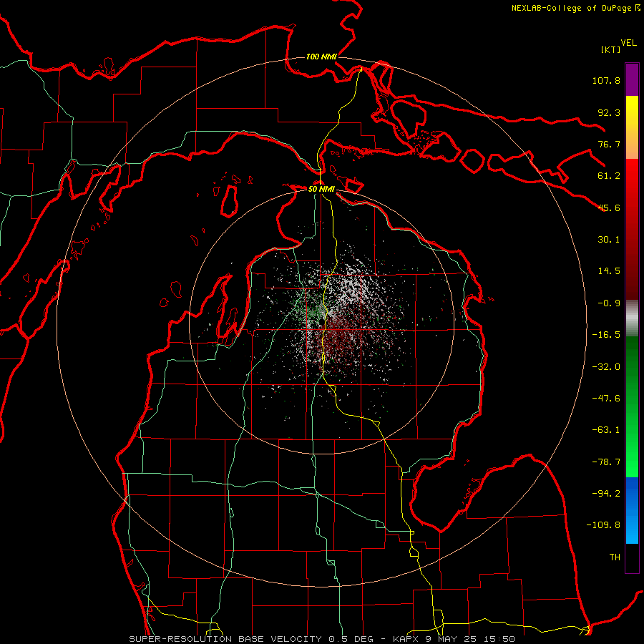
Task: Pick the blue segment of the color bar
Action: pos(632,510)
